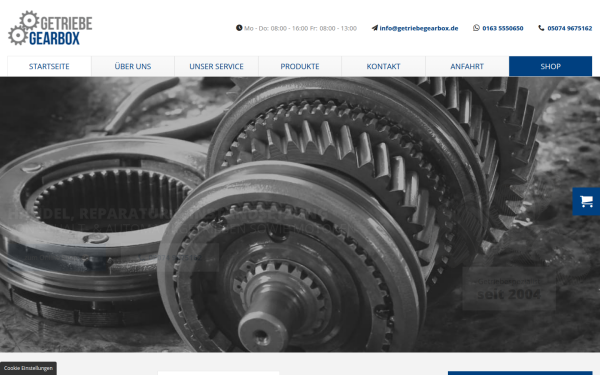Select Produkte in navigation

(300, 66)
